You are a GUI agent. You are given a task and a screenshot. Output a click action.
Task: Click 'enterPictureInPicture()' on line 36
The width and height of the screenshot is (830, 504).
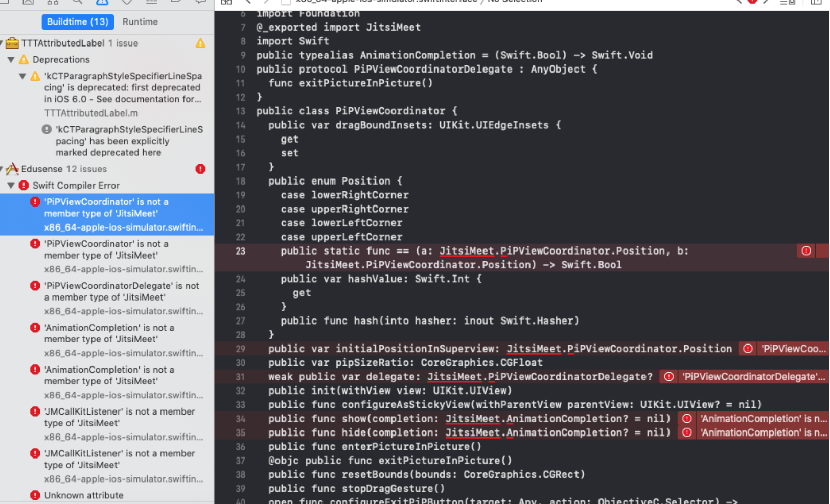click(411, 447)
